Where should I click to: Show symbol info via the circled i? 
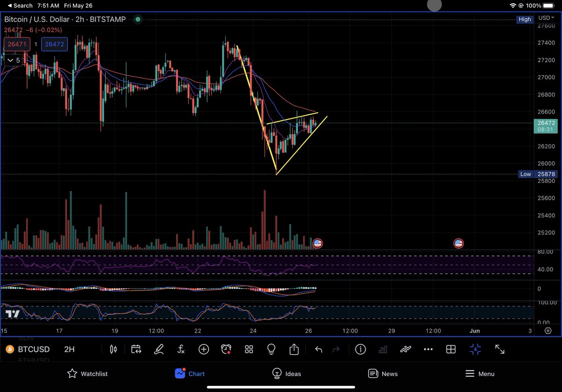[x=360, y=349]
